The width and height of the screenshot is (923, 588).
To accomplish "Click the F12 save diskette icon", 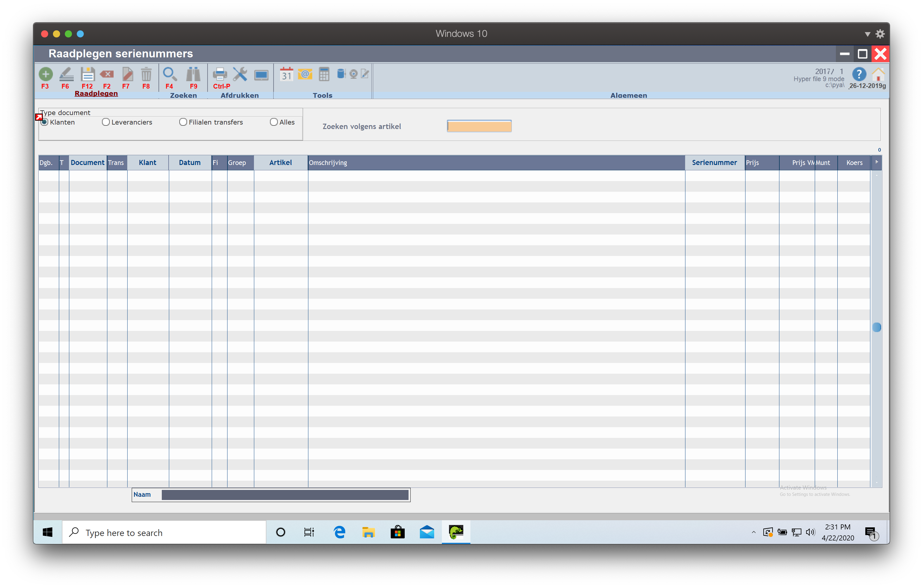I will [x=87, y=74].
